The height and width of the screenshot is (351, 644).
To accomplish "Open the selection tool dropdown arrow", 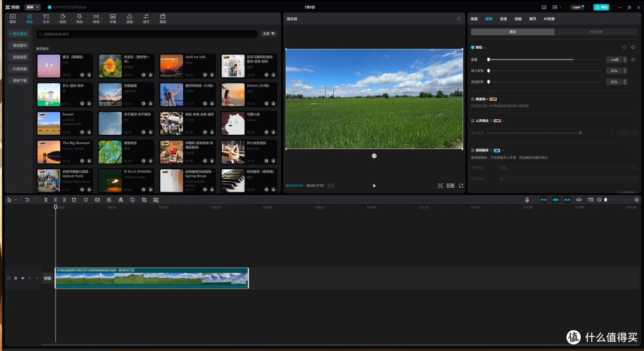I will pos(16,200).
